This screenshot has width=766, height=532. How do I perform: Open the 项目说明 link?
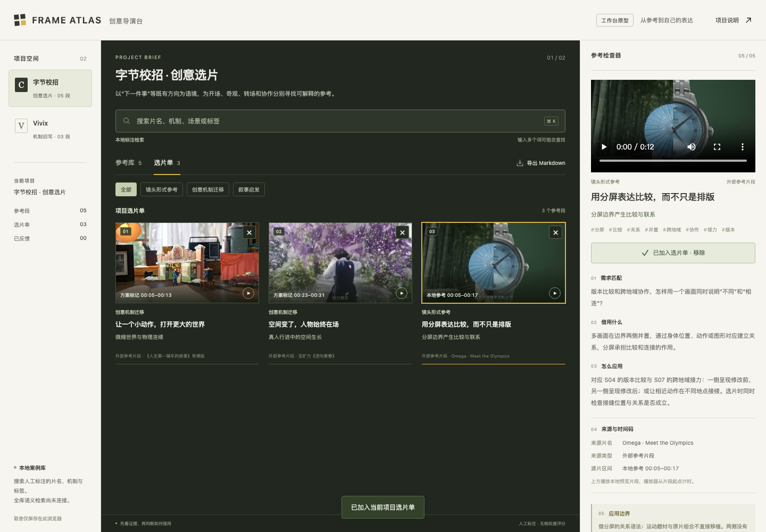(x=733, y=20)
